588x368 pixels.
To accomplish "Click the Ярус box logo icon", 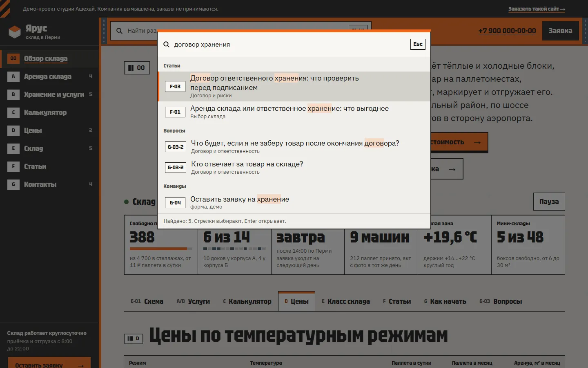I will pos(15,32).
